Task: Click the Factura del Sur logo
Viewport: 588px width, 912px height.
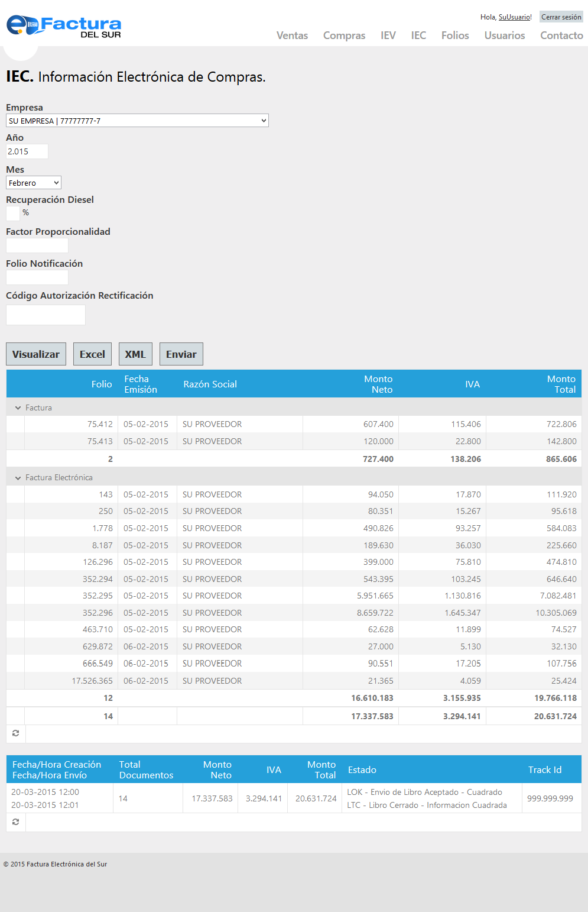Action: pos(64,26)
